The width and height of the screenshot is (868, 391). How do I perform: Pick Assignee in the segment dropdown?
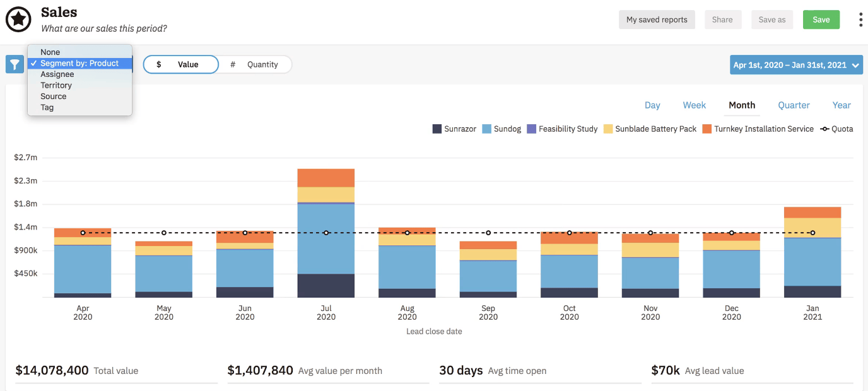(57, 74)
